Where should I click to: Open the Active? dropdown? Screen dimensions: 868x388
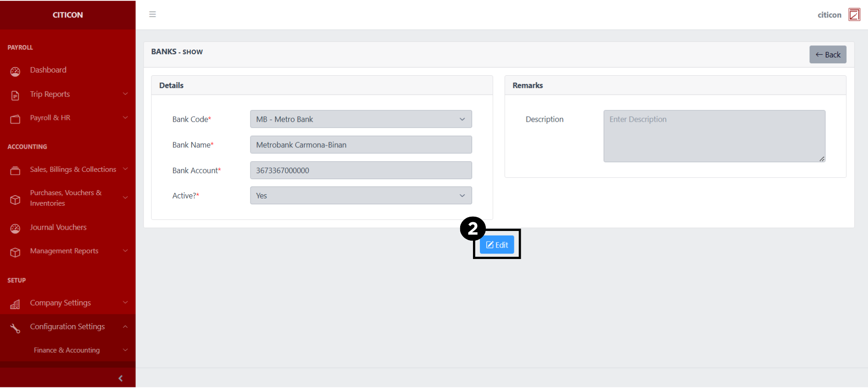[x=361, y=196]
